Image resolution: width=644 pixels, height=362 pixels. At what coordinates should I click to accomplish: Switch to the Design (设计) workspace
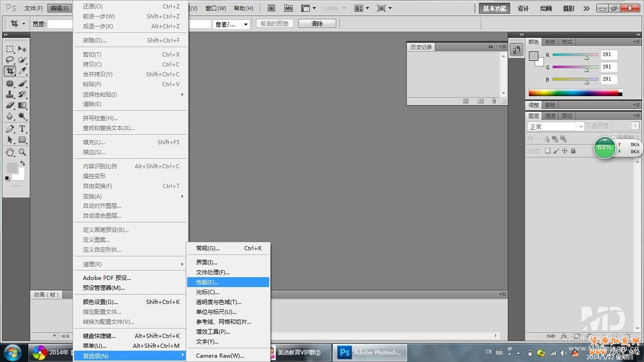[x=523, y=8]
